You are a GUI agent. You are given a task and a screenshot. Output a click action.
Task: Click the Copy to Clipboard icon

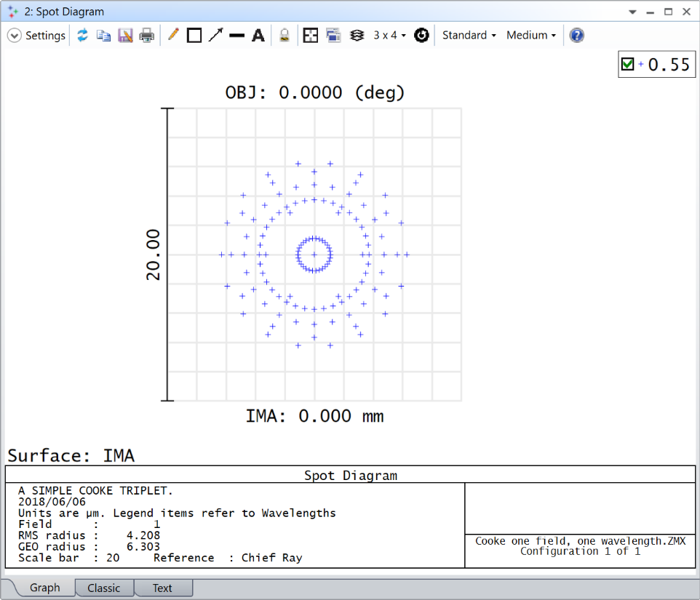point(102,35)
